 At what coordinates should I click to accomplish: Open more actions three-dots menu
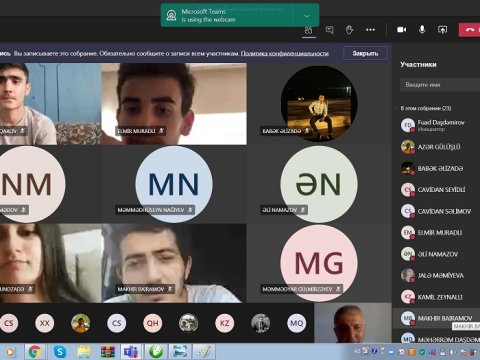pyautogui.click(x=370, y=30)
